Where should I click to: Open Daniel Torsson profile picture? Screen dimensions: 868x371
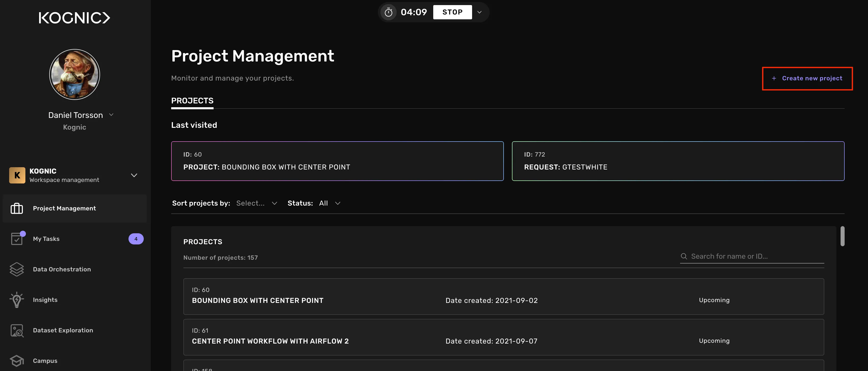pyautogui.click(x=74, y=74)
